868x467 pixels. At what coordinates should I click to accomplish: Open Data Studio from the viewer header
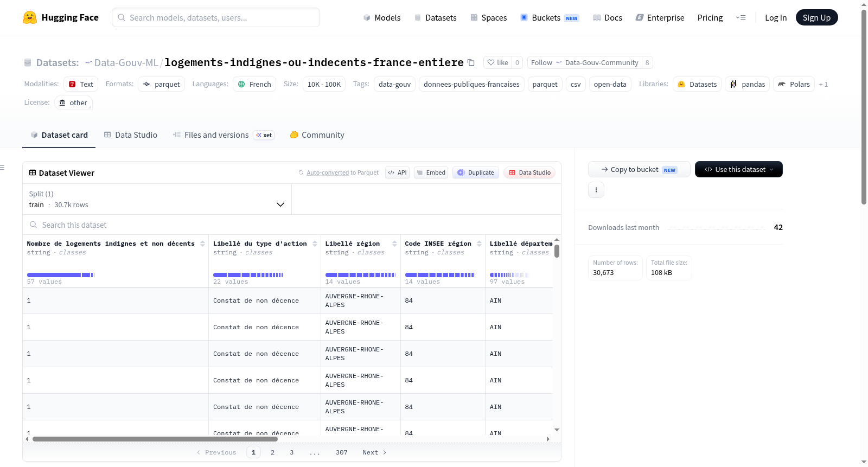[x=529, y=172]
